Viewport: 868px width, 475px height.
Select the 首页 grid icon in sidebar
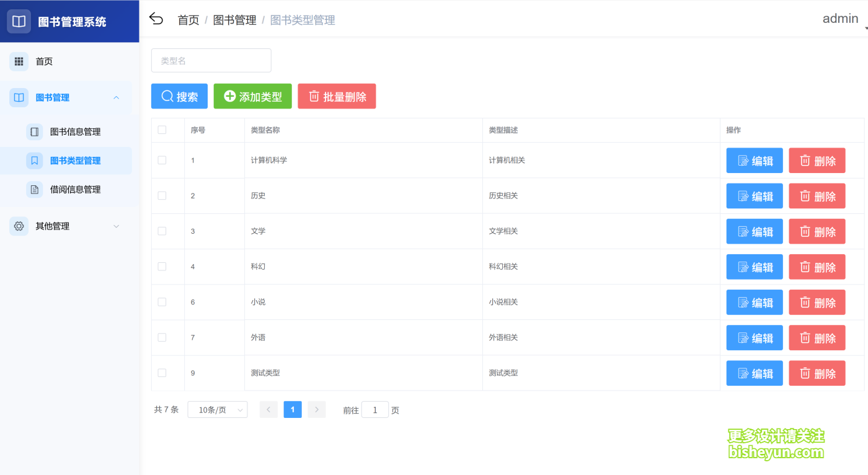(19, 61)
